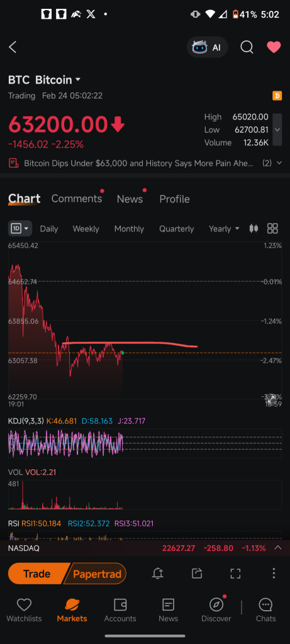
Task: Set a price alert via bell icon
Action: (x=157, y=574)
